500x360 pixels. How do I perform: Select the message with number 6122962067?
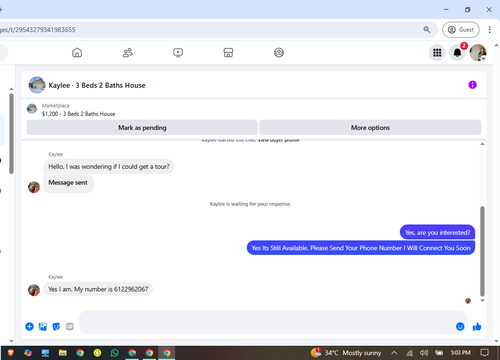(x=98, y=289)
